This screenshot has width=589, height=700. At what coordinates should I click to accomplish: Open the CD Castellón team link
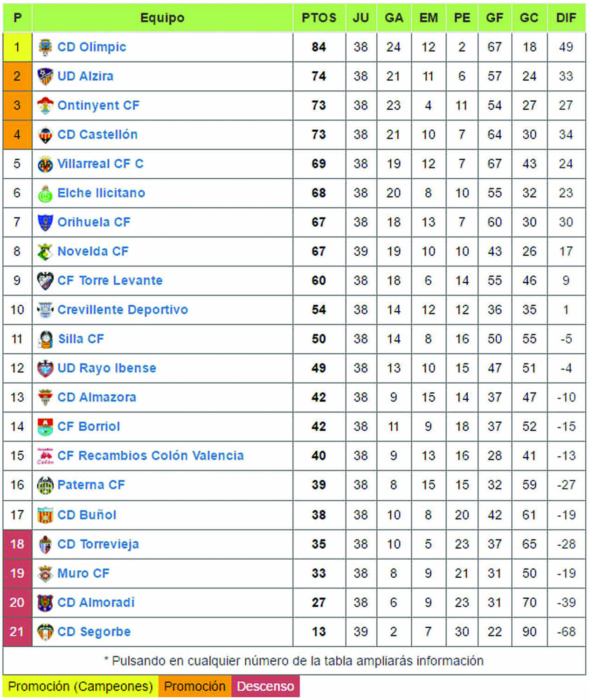[x=97, y=135]
